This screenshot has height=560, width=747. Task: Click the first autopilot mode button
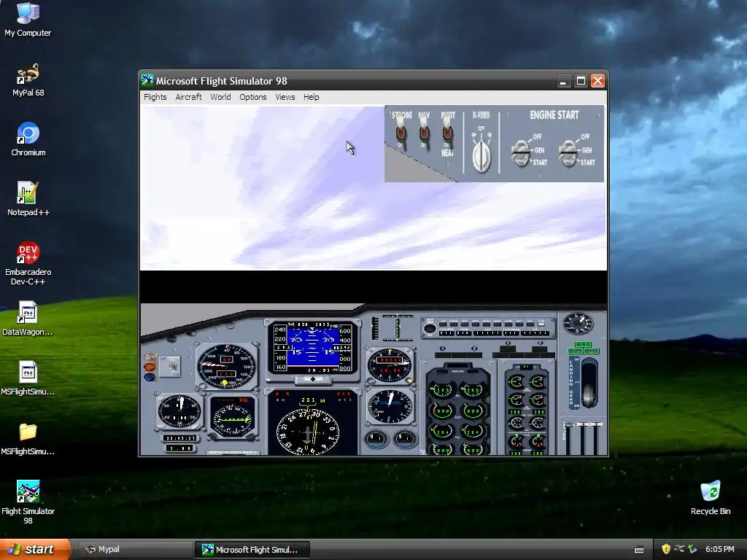[443, 323]
